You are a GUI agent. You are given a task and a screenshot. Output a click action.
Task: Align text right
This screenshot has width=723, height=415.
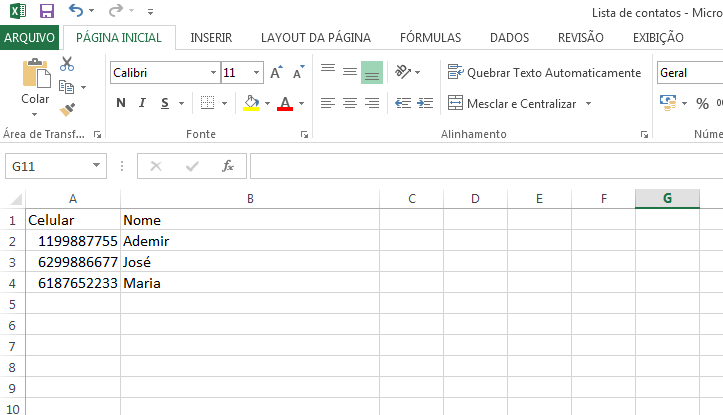(372, 103)
